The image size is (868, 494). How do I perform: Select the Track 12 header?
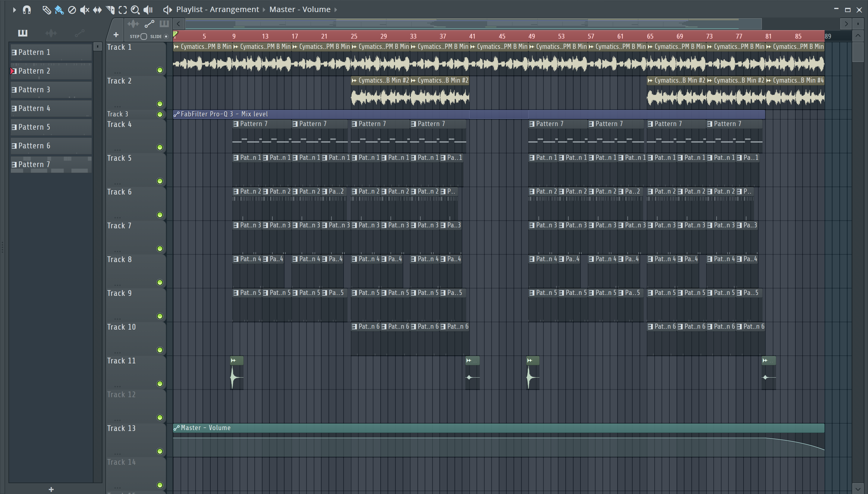(136, 406)
